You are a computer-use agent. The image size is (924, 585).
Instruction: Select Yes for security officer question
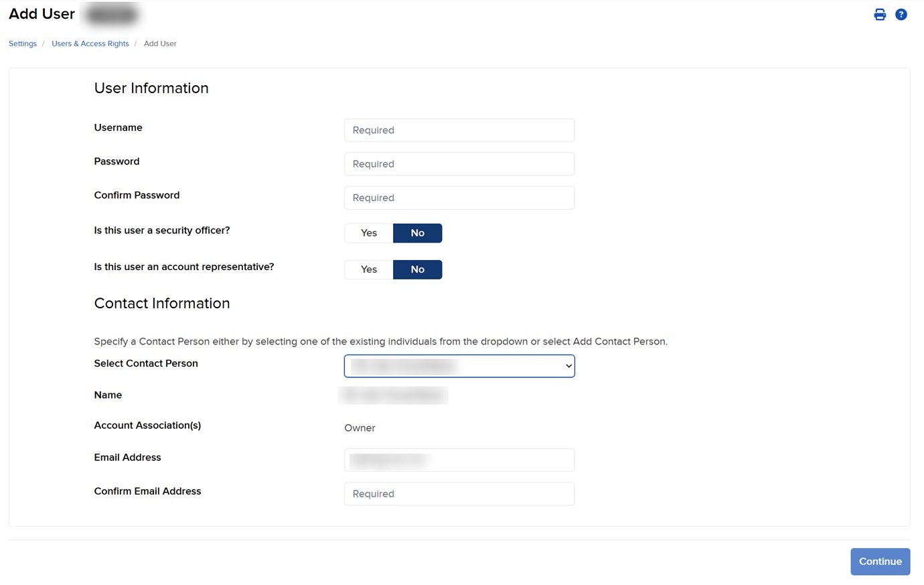pos(368,233)
